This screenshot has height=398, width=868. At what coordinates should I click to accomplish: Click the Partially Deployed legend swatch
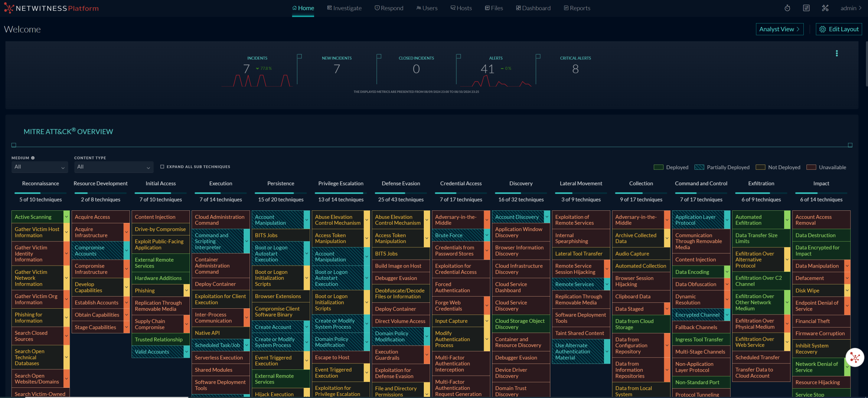699,167
